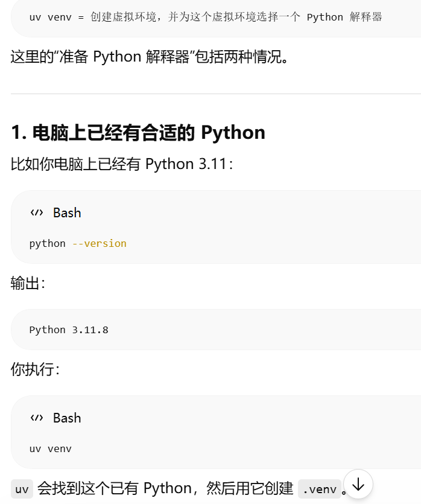The width and height of the screenshot is (421, 504).
Task: Click the '输出：' label
Action: (28, 283)
